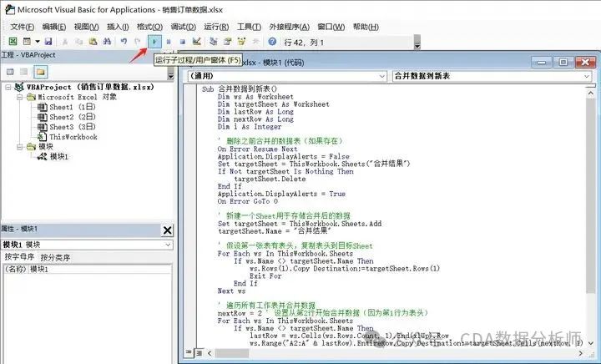Save the project with the disk icon
Image resolution: width=601 pixels, height=364 pixels.
(x=48, y=42)
